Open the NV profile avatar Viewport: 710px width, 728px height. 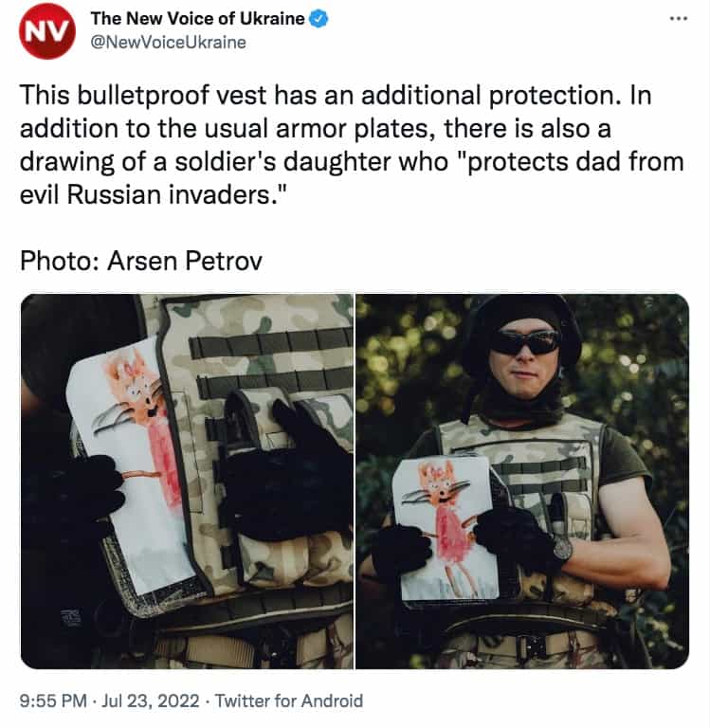point(46,30)
